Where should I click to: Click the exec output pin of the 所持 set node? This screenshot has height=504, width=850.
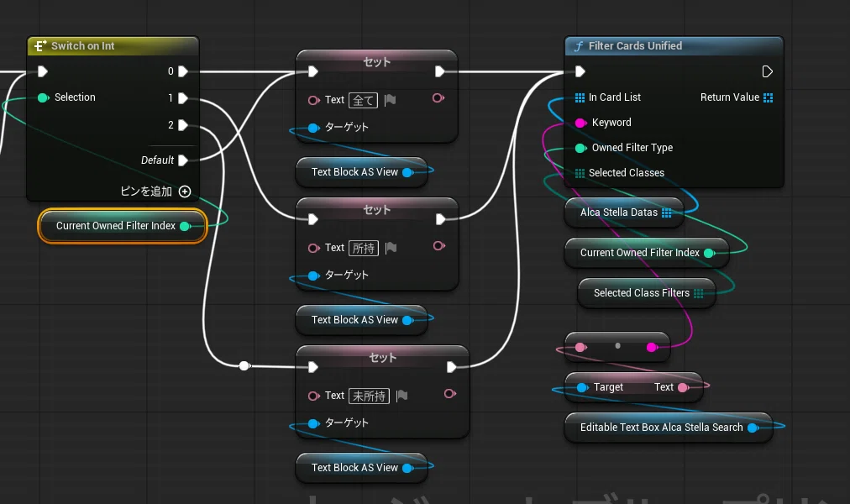[x=441, y=219]
